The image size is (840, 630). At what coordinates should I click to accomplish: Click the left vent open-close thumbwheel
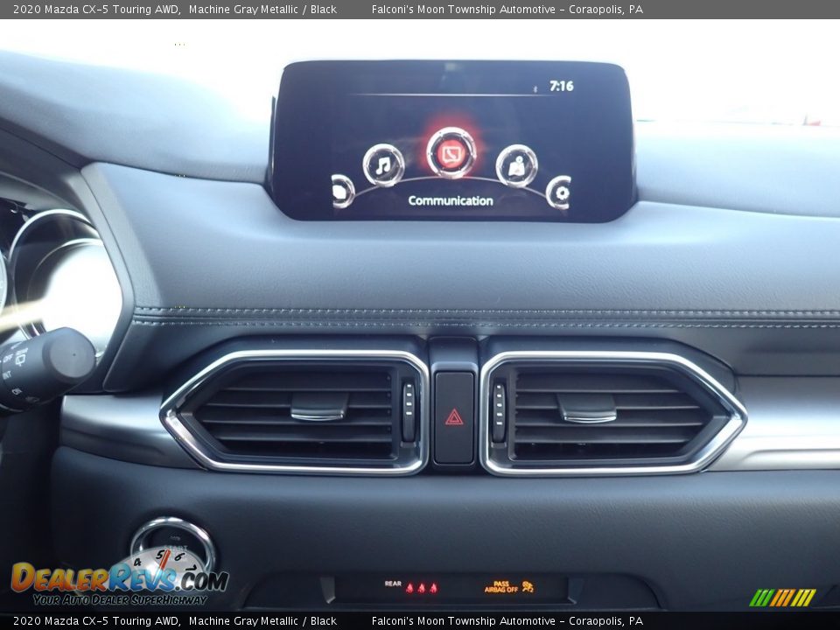pos(408,411)
